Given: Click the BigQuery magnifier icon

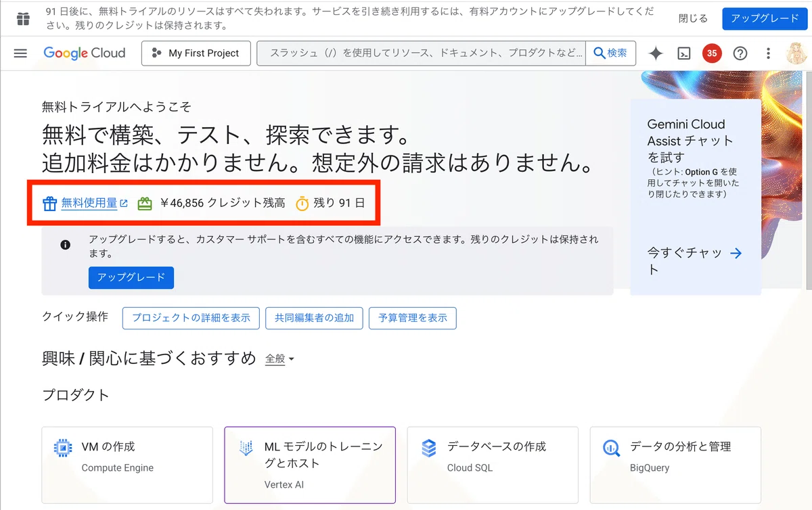Looking at the screenshot, I should pos(612,448).
